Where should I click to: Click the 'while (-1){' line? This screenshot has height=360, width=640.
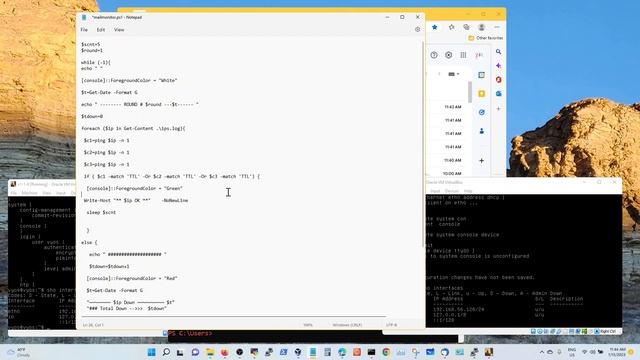tap(96, 62)
